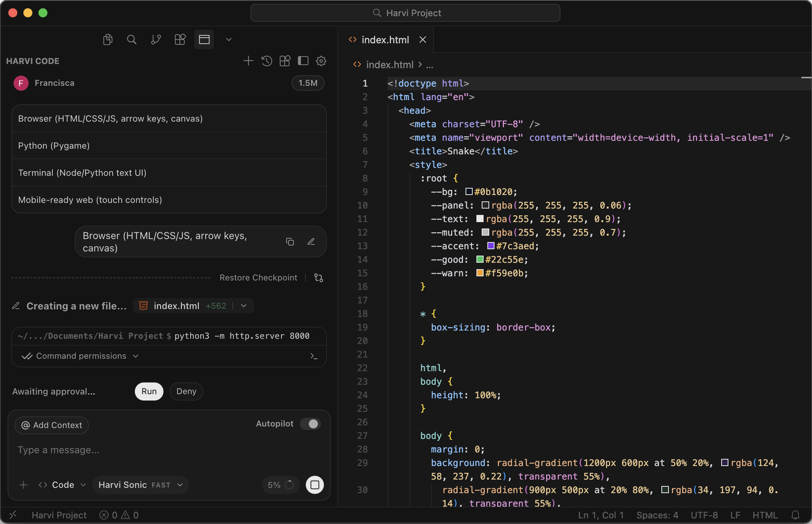This screenshot has width=812, height=524.
Task: Focus the Type a message input
Action: [169, 450]
